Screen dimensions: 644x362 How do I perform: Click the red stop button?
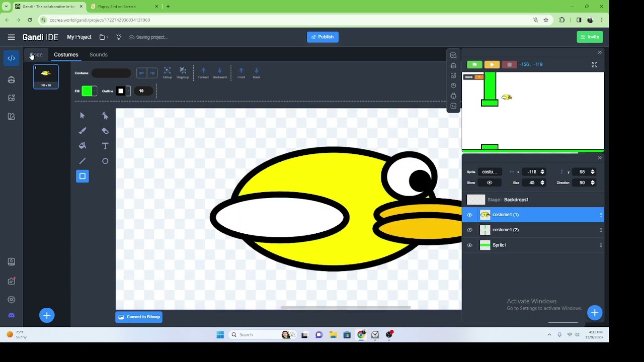click(x=509, y=64)
